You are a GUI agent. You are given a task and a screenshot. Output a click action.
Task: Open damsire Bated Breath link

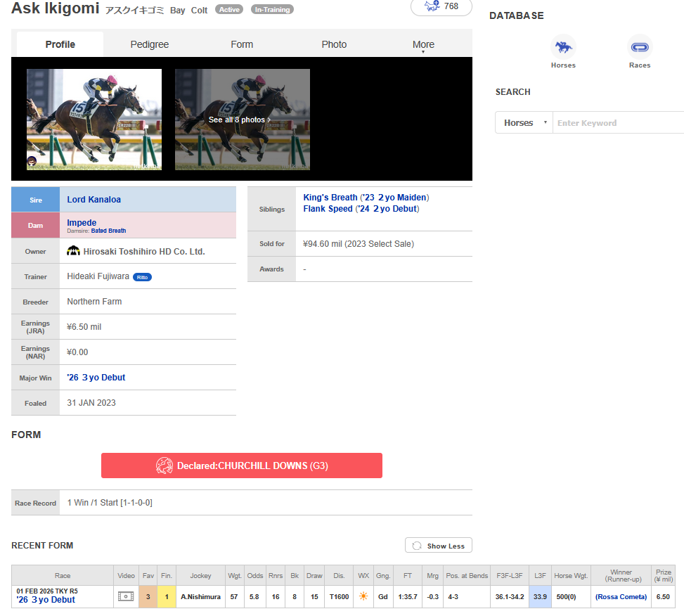tap(109, 231)
